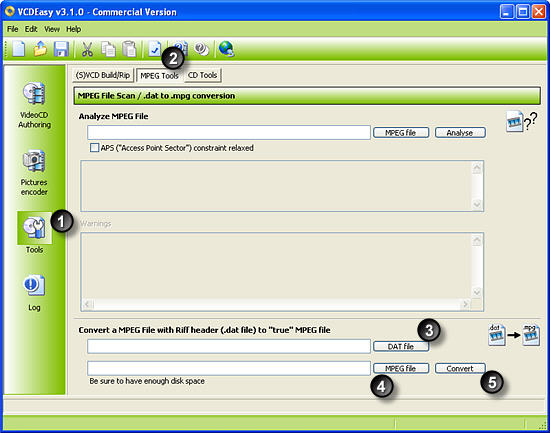Click the globe web icon in toolbar

point(226,49)
